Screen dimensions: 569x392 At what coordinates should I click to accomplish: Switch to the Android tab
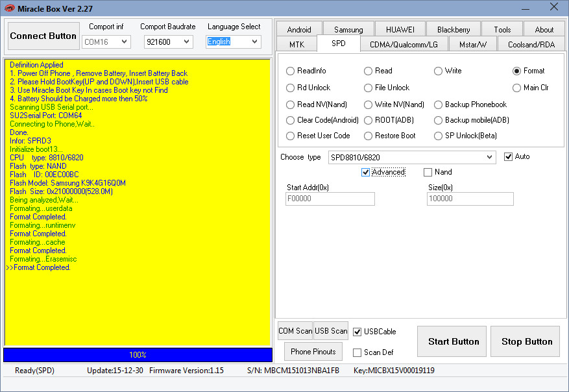[x=299, y=29]
